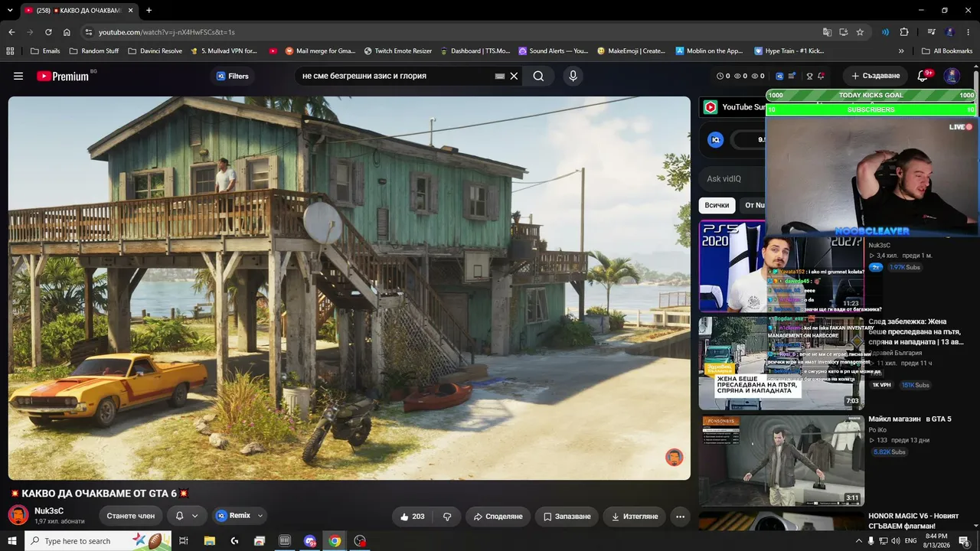Image resolution: width=980 pixels, height=551 pixels.
Task: Close the current YouTube tab
Action: coord(131,10)
